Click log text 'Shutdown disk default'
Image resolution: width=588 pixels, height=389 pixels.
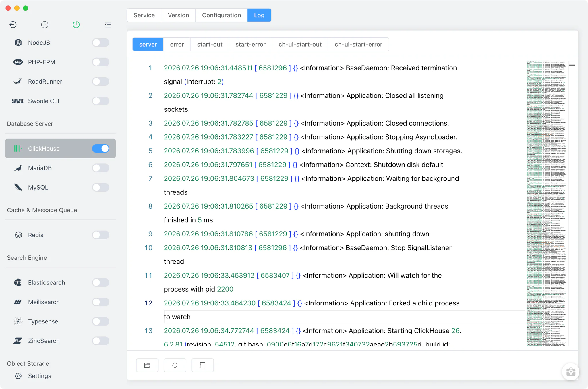[x=408, y=165]
